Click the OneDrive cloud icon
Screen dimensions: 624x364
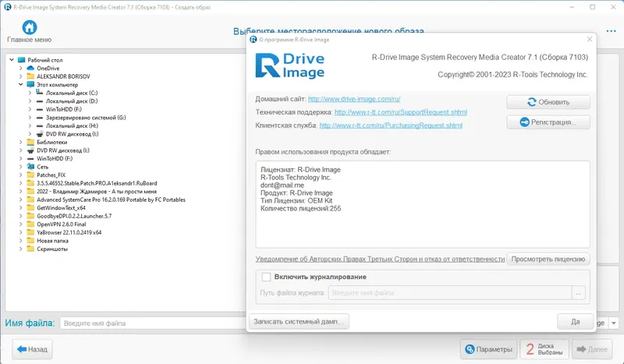coord(30,68)
